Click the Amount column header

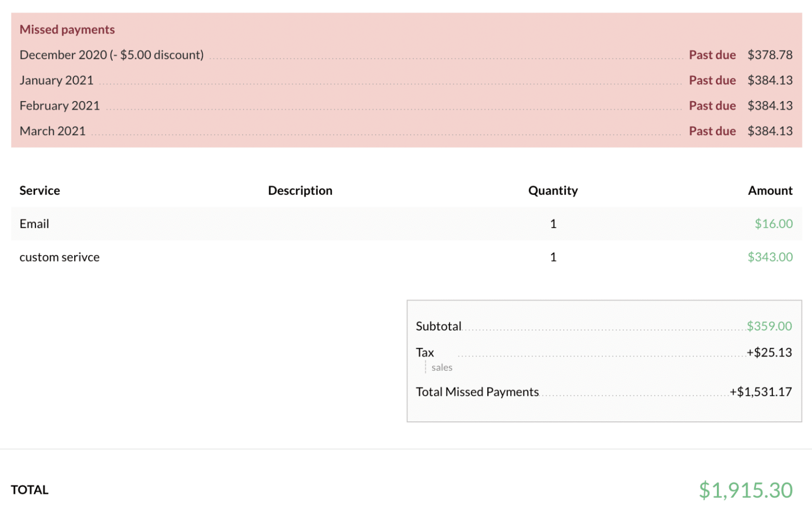(770, 190)
